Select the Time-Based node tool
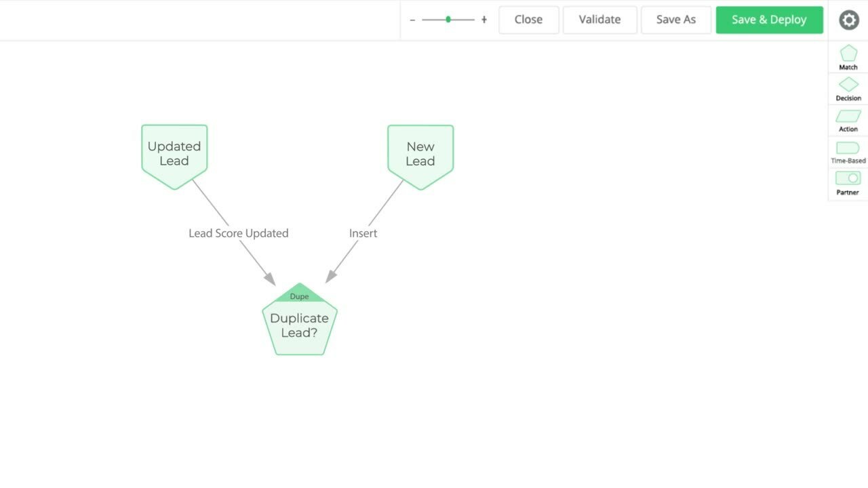Image resolution: width=868 pixels, height=488 pixels. 848,150
